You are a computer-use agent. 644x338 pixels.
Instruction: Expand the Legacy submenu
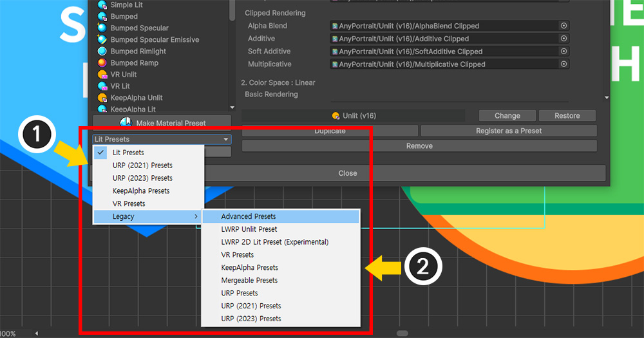point(148,216)
